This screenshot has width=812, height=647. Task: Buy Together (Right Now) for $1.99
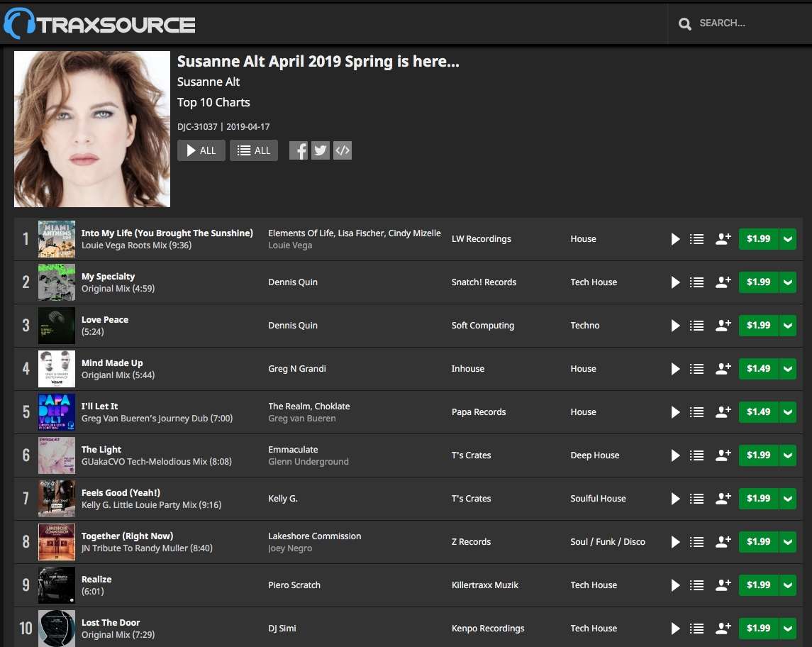tap(758, 542)
